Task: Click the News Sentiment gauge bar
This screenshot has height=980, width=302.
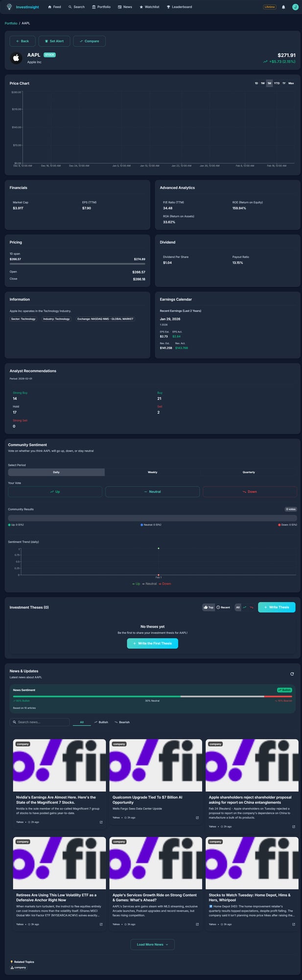Action: coord(152,696)
